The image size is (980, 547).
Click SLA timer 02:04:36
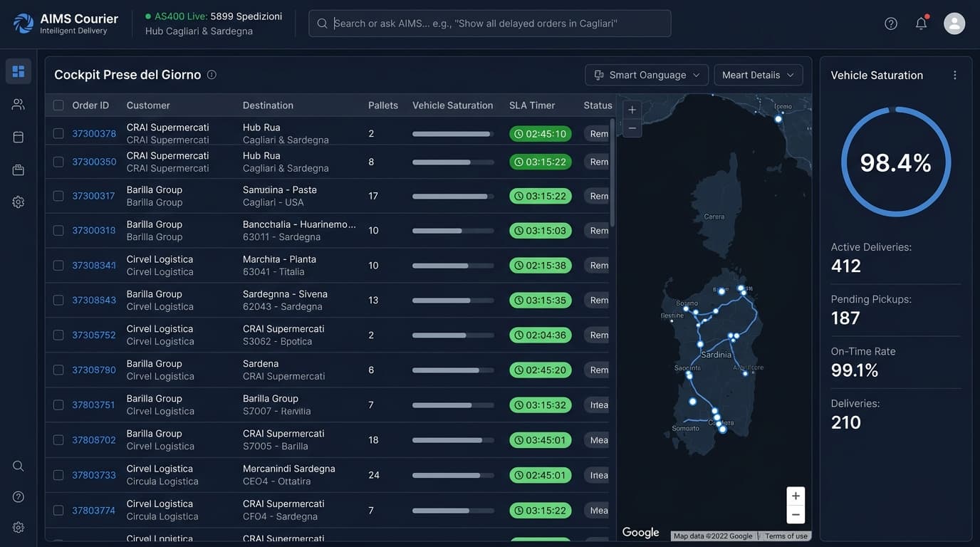pos(541,335)
